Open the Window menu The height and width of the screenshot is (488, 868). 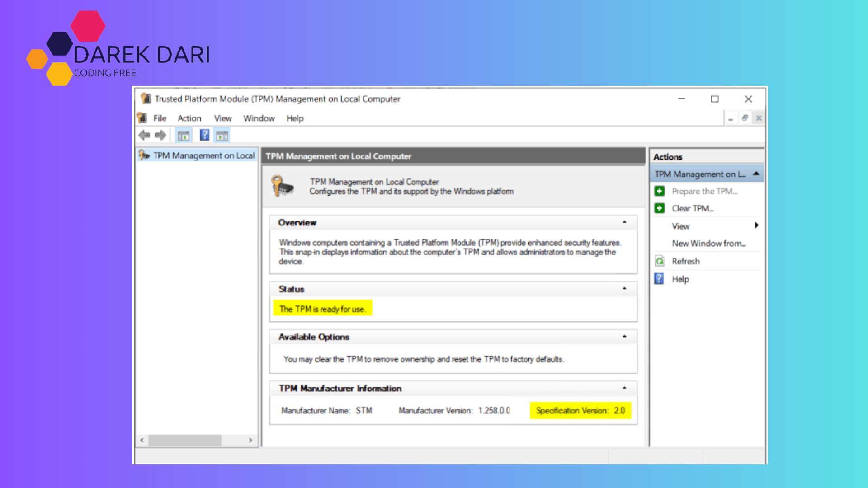coord(259,118)
